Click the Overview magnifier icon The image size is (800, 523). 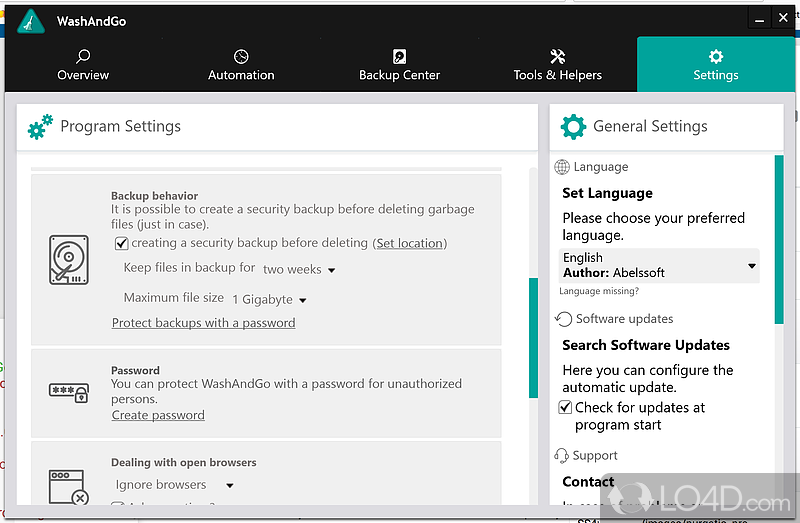(83, 56)
